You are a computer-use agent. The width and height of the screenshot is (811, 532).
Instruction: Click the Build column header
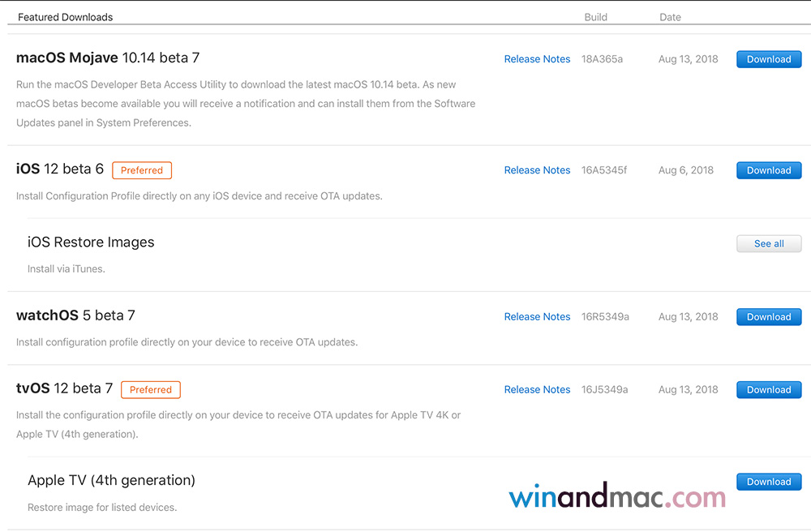point(595,17)
